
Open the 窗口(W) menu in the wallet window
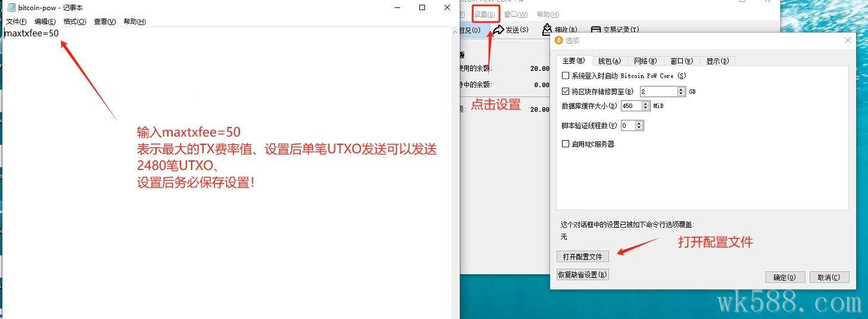(x=516, y=14)
